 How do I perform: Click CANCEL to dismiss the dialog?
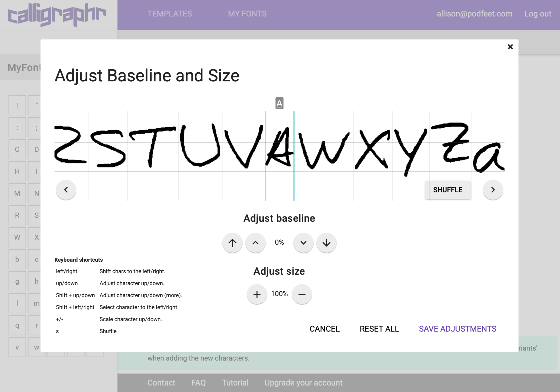324,328
